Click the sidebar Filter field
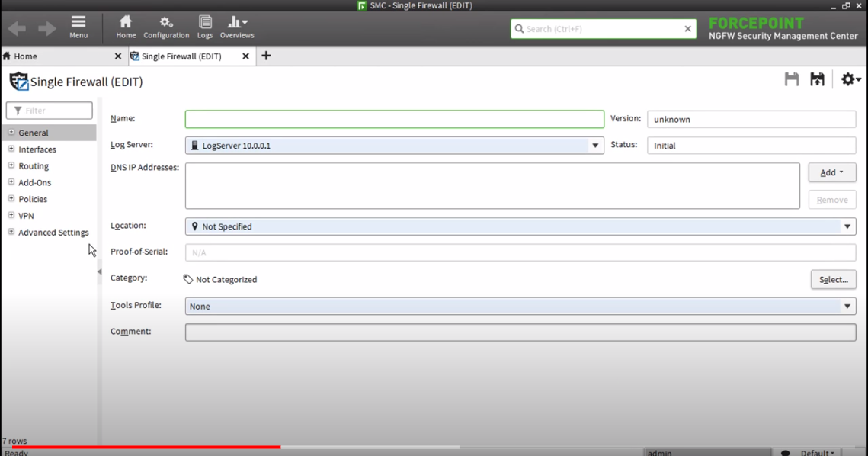The width and height of the screenshot is (868, 456). (50, 111)
